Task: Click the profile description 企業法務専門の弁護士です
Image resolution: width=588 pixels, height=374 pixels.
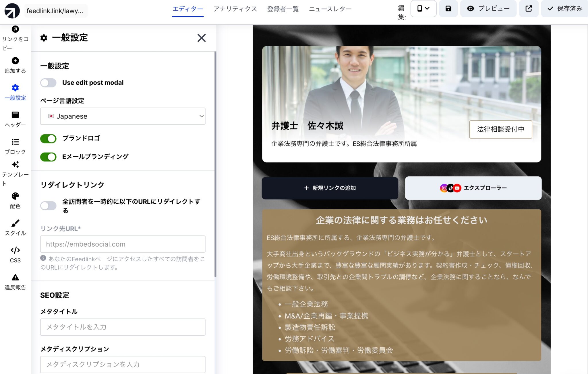Action: [344, 144]
